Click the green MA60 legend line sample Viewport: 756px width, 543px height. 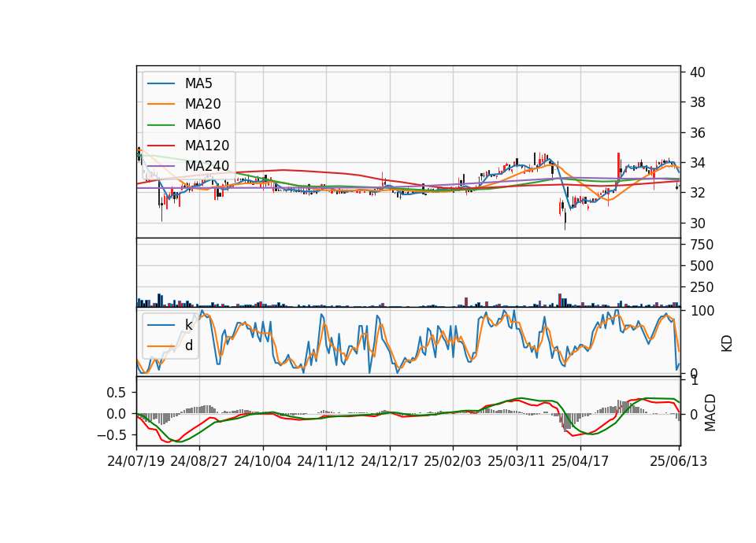pos(161,125)
